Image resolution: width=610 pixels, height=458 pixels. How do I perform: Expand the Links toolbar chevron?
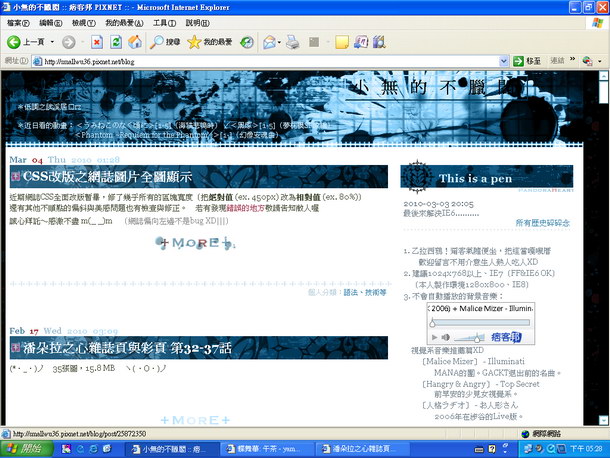[x=572, y=59]
